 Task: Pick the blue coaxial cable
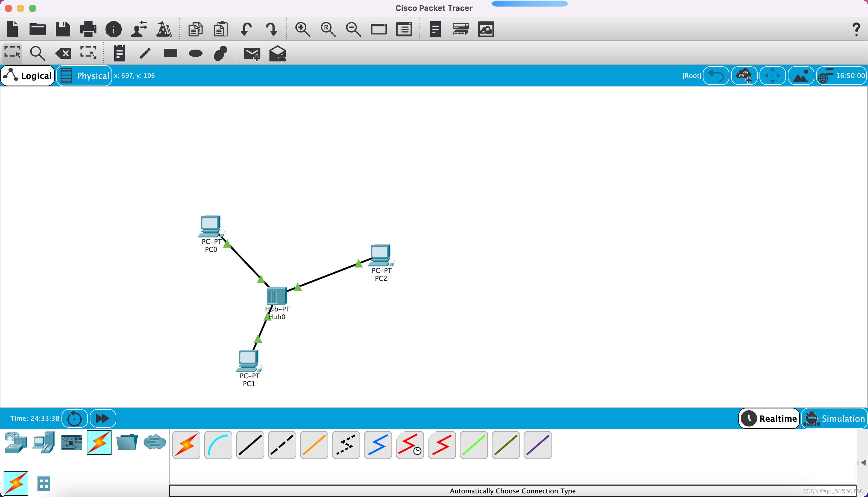click(378, 445)
